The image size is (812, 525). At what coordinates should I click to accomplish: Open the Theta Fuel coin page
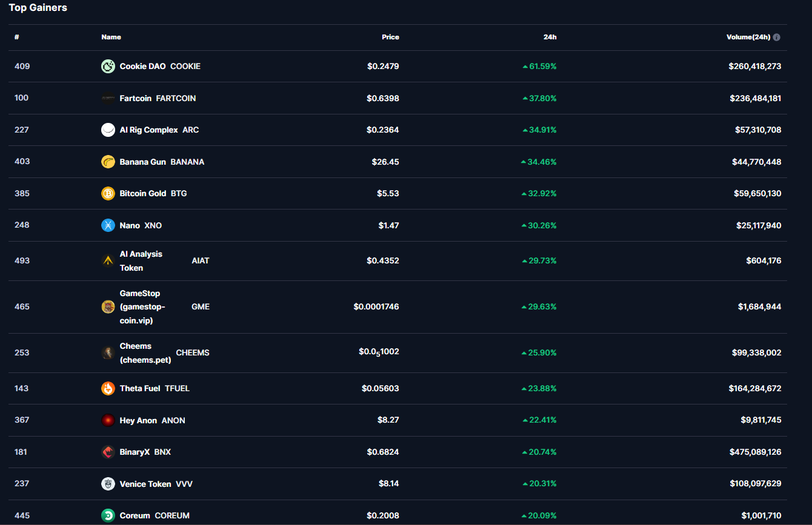point(140,389)
